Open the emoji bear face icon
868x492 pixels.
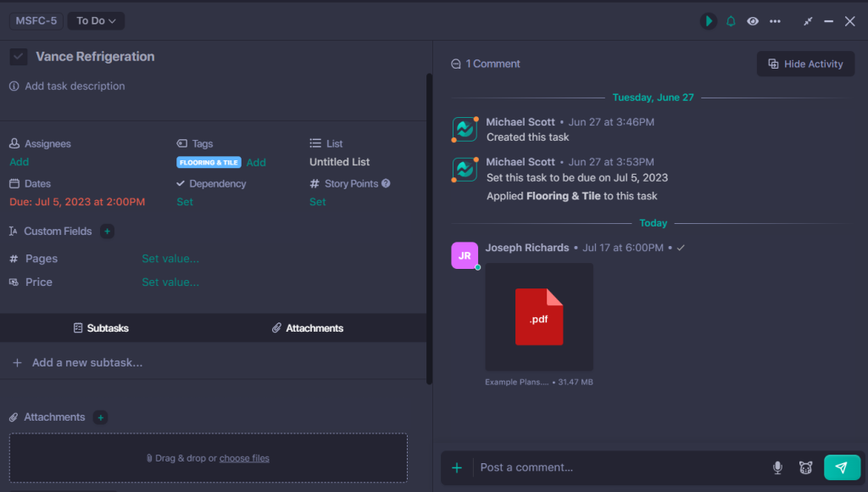point(805,467)
